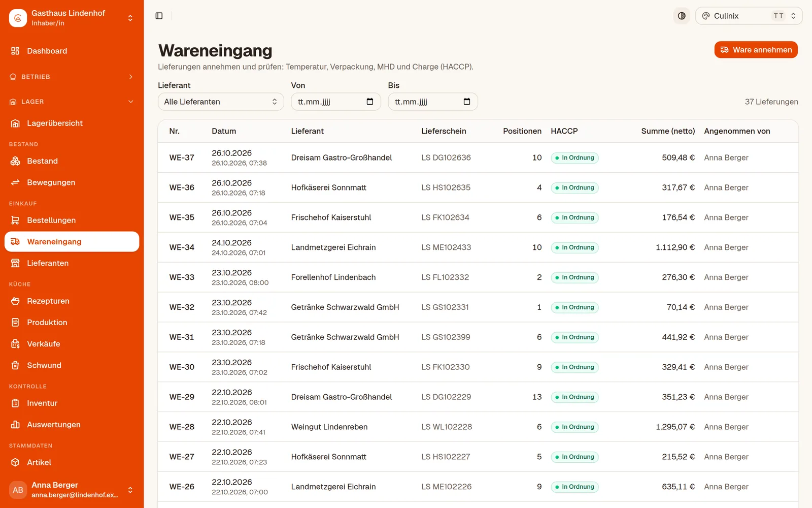Click the Lieferanten store icon

click(15, 263)
